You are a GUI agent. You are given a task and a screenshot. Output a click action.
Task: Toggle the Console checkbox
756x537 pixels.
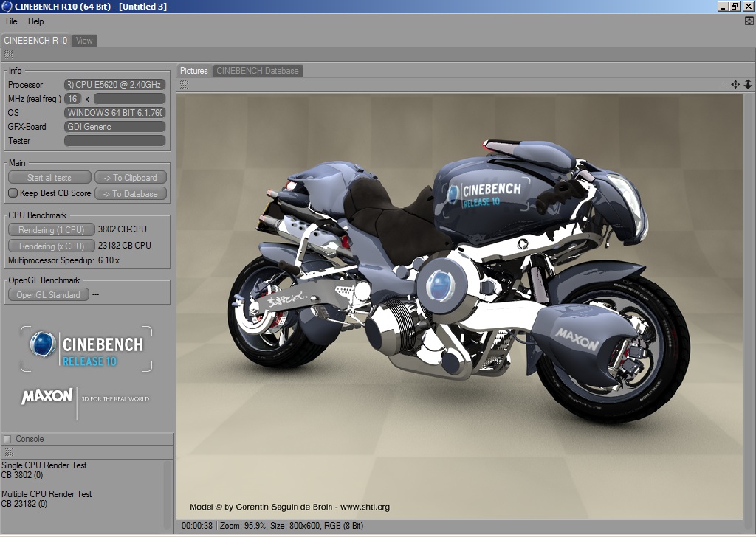click(x=7, y=439)
